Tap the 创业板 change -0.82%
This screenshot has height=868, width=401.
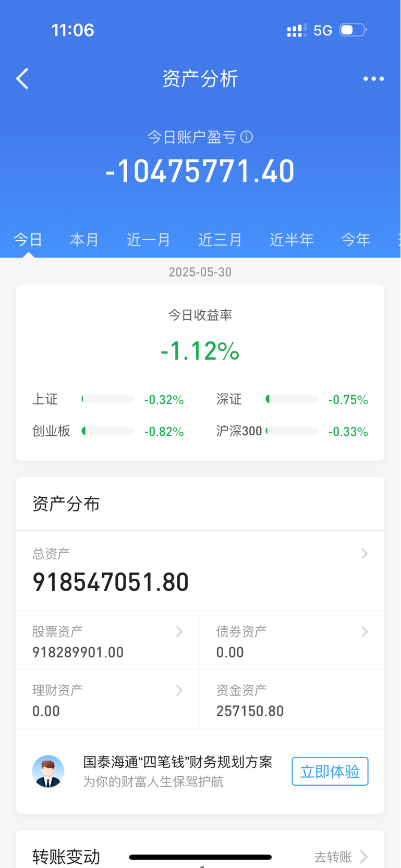point(164,432)
